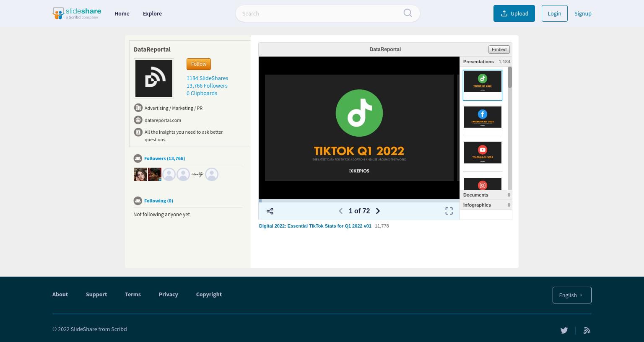The height and width of the screenshot is (342, 644).
Task: Expand the Presentations section
Action: pyautogui.click(x=486, y=62)
